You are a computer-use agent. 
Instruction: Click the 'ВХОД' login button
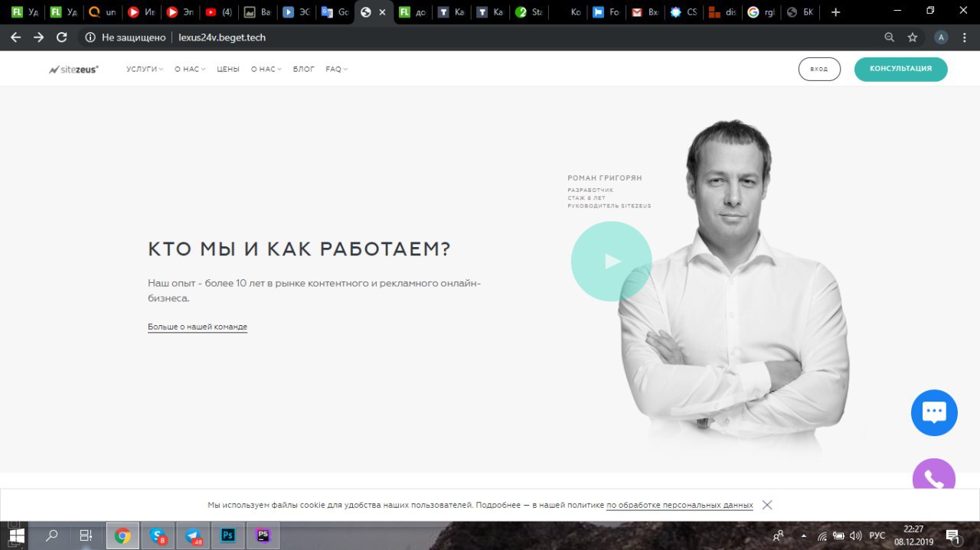[819, 69]
